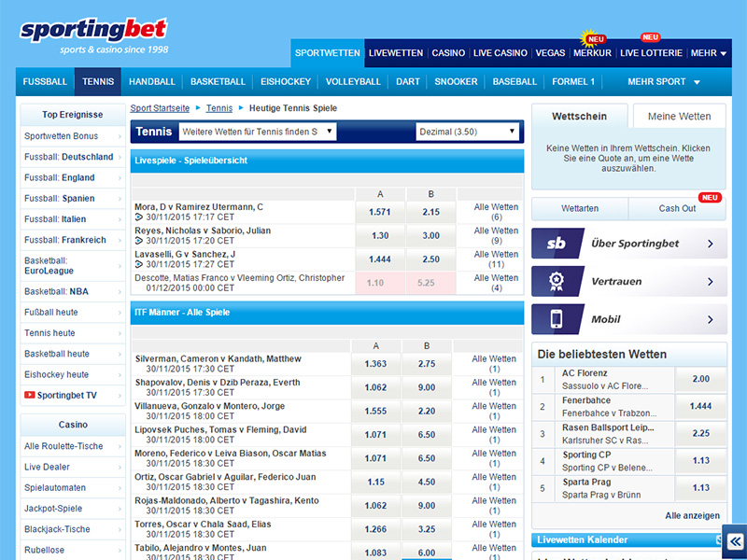Open match Shapovalov, Denis v Dzib Peraza
Viewport: 747px width, 560px height.
click(218, 383)
